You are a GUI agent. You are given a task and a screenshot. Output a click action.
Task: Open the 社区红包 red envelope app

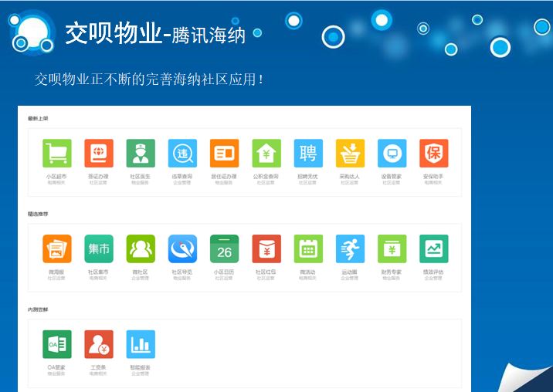pos(266,249)
